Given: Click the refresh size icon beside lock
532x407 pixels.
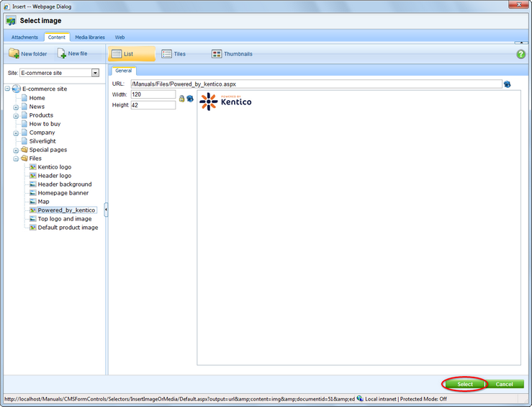Looking at the screenshot, I should tap(190, 99).
